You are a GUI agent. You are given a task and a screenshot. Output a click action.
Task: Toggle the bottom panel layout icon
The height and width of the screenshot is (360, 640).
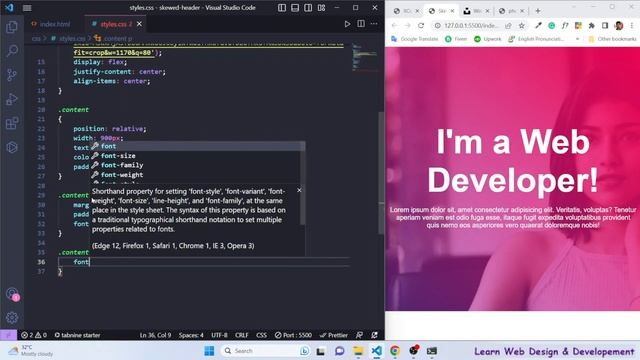[295, 8]
